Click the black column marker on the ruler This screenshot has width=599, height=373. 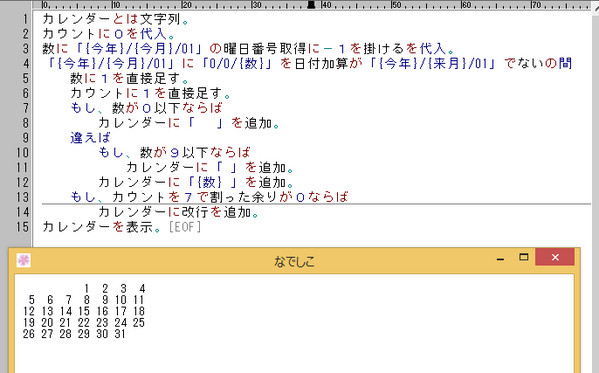pos(311,5)
